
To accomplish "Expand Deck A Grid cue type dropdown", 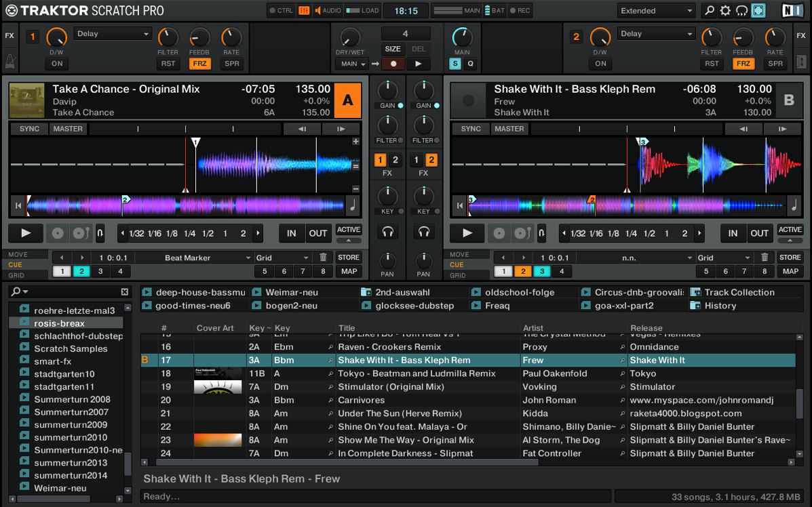I will pos(282,258).
